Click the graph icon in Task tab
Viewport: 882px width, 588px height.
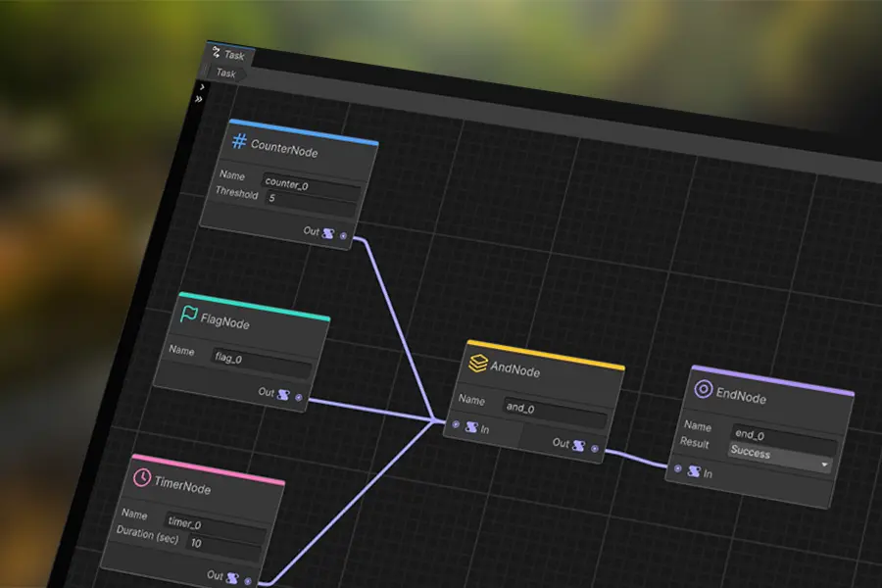[216, 52]
